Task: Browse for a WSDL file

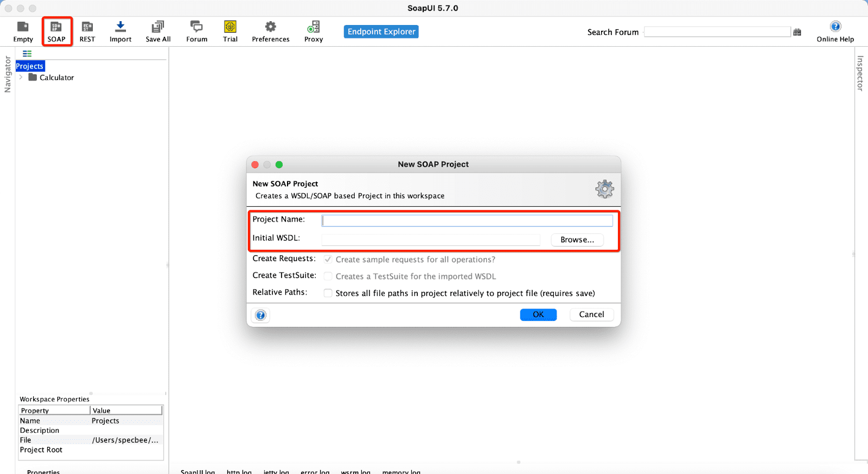Action: [577, 239]
